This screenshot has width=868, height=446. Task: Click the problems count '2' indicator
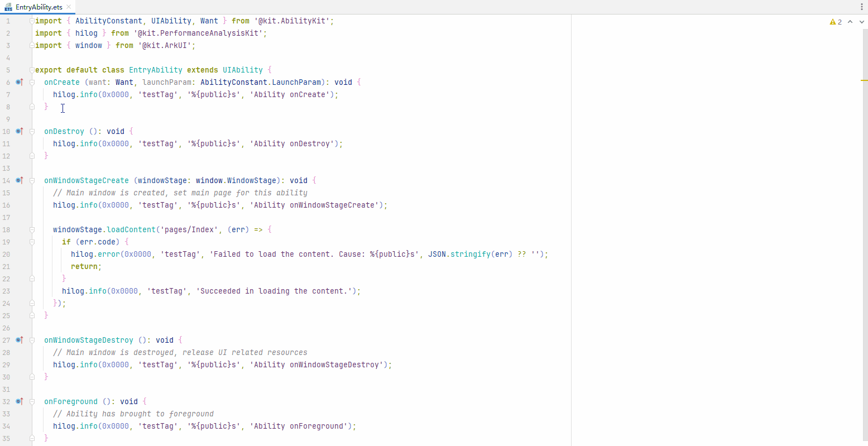point(840,22)
